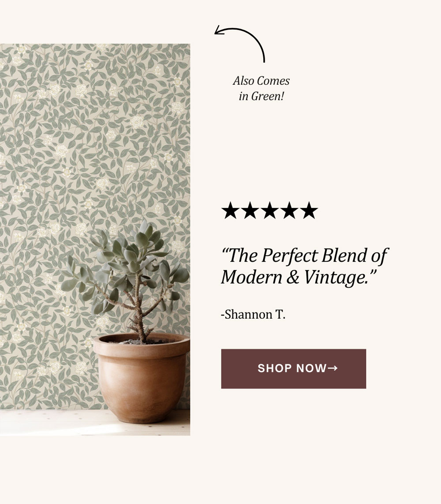Click the terracotta pot

142,378
